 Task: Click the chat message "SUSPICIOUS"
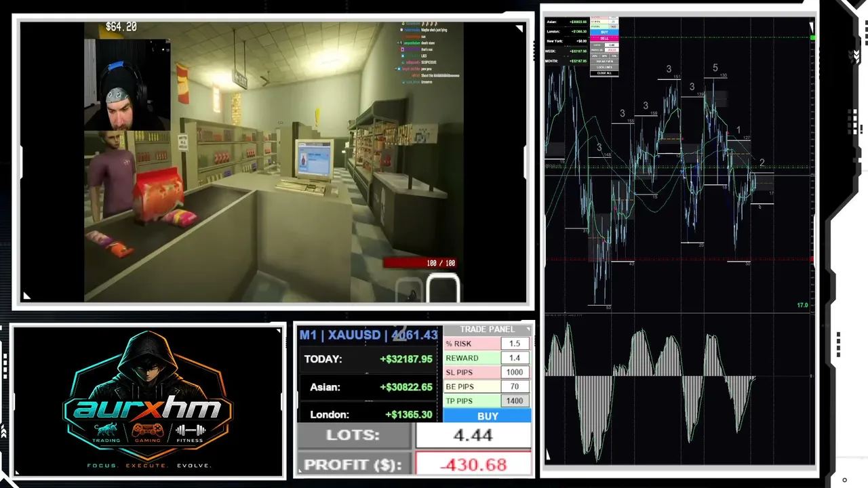429,62
